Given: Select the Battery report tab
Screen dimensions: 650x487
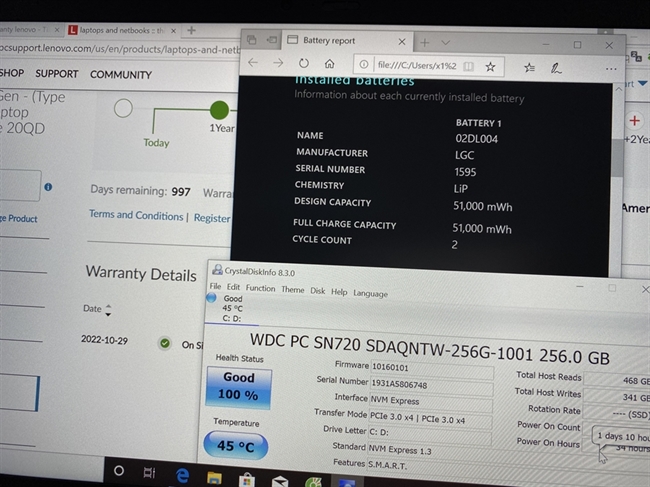Looking at the screenshot, I should click(x=347, y=41).
